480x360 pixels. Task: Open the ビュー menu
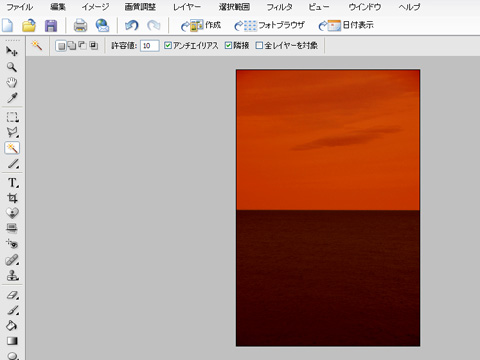pos(319,7)
